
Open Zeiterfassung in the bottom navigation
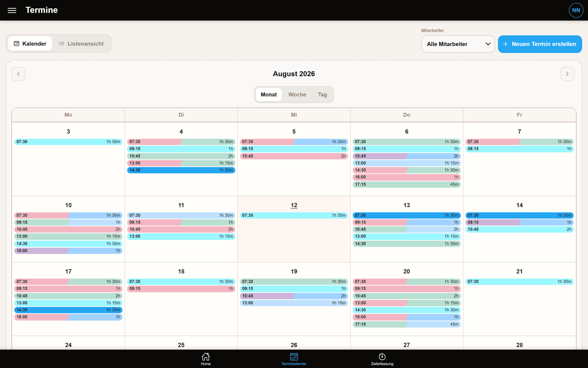(382, 359)
